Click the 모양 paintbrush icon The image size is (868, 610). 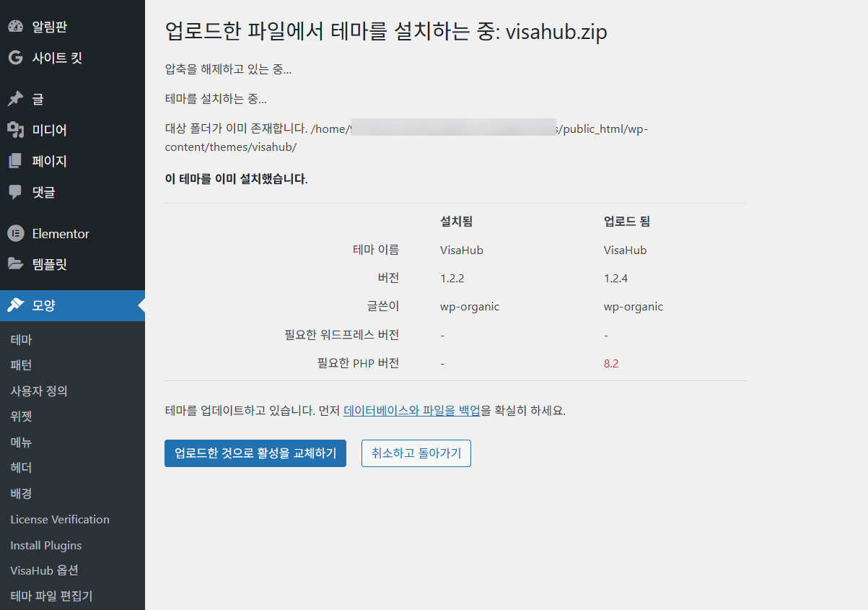15,305
